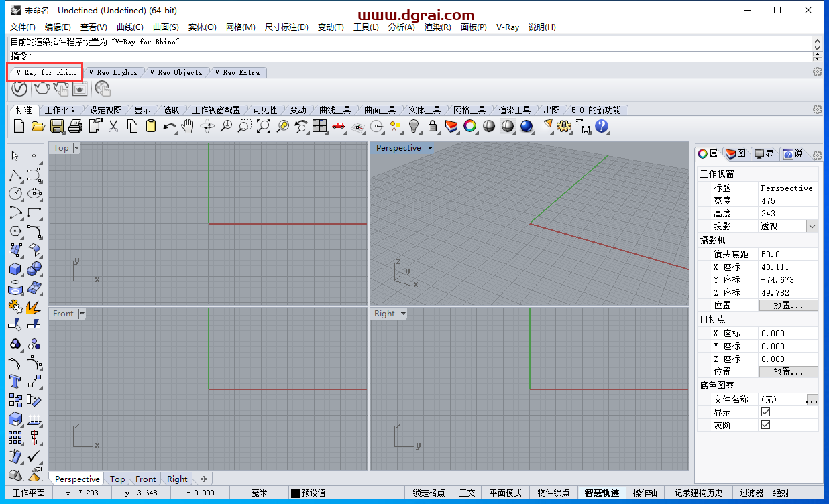This screenshot has height=504, width=829.
Task: Switch to the V-Ray Lights tab
Action: [x=114, y=72]
